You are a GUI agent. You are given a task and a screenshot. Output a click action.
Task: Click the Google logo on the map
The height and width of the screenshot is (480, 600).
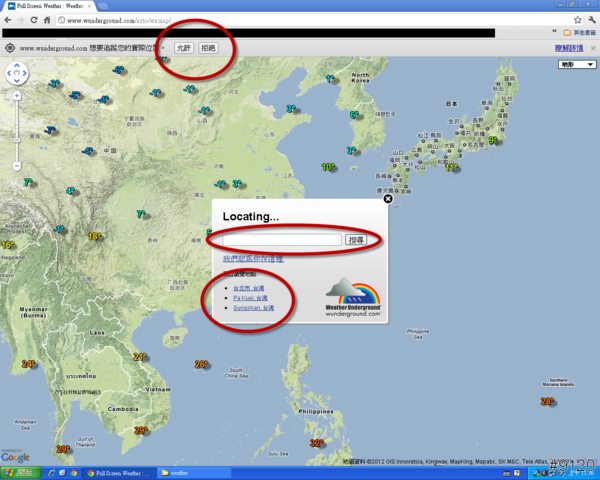pos(15,457)
